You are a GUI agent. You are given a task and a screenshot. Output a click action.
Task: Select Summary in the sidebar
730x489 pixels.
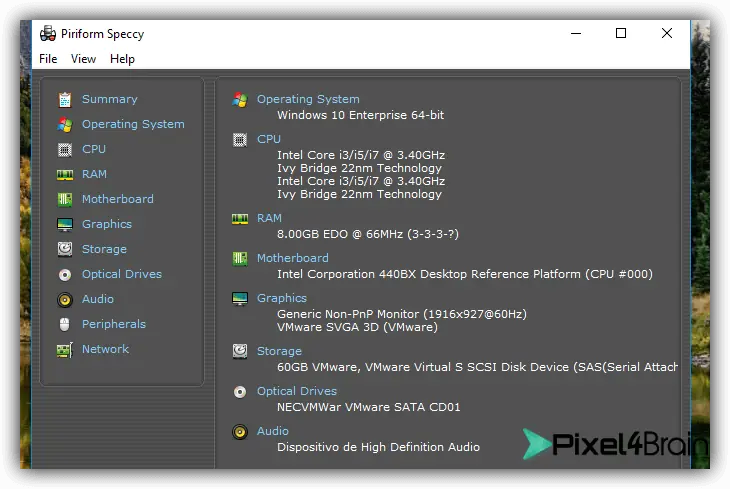109,99
